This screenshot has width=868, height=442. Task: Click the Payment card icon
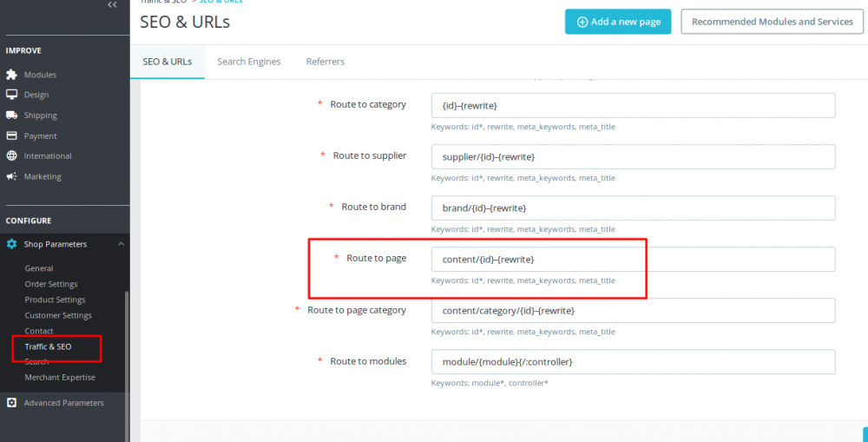[12, 135]
